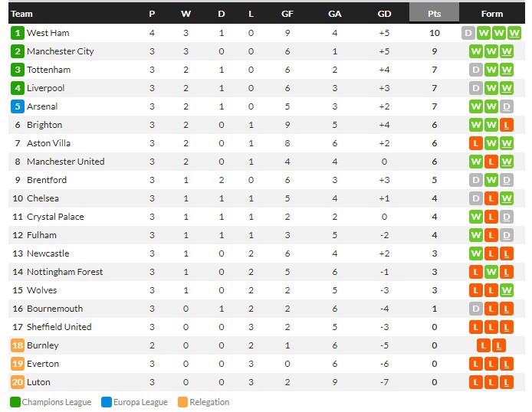
Task: Click Arsenal's blue position 5 badge
Action: (x=18, y=106)
